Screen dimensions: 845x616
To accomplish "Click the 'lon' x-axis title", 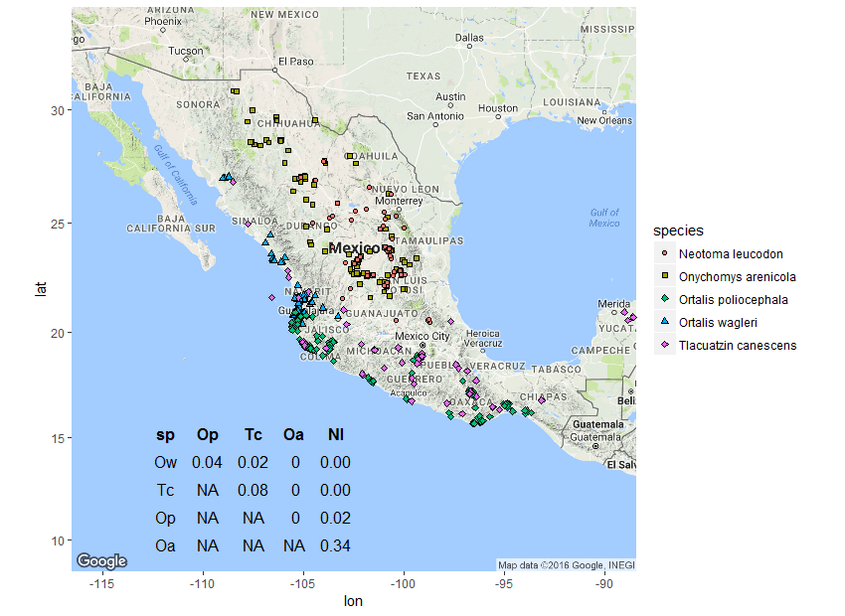I will tap(353, 601).
